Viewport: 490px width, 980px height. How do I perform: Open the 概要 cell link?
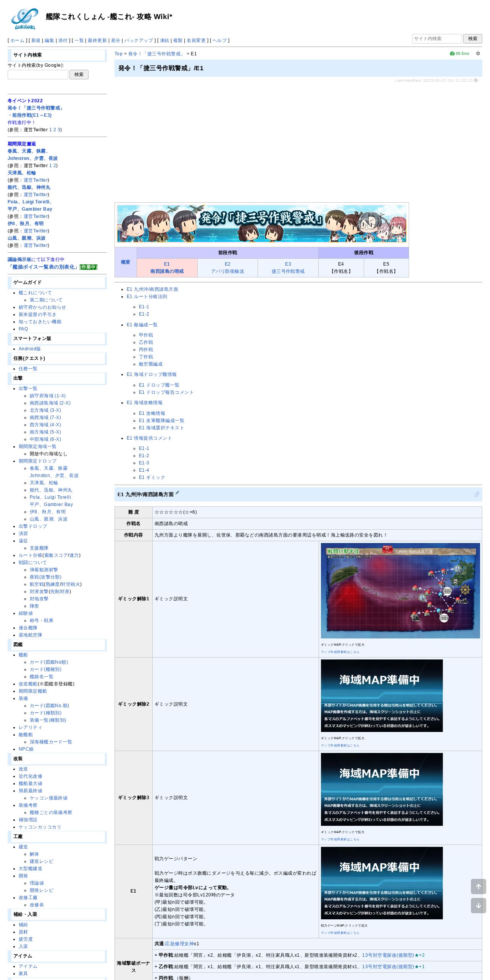coord(126,262)
